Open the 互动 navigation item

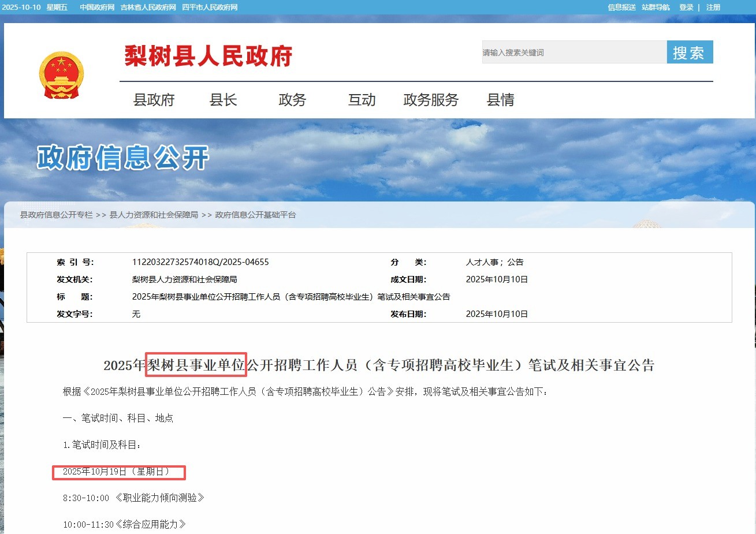[x=362, y=100]
